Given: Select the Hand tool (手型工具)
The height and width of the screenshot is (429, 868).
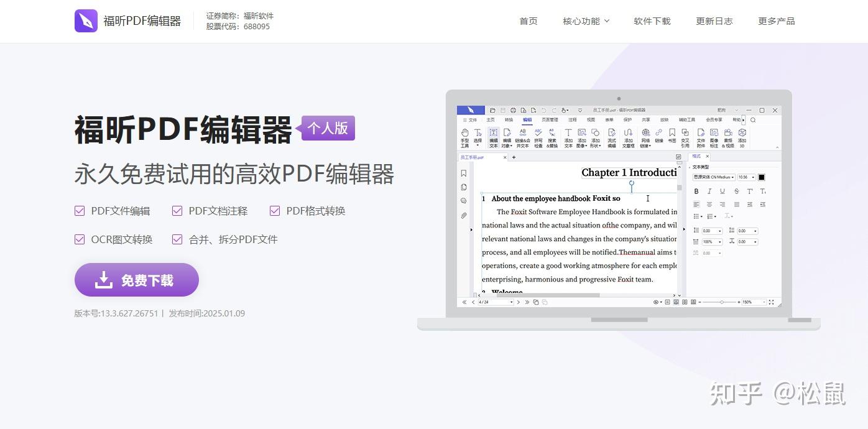Looking at the screenshot, I should coord(464,137).
